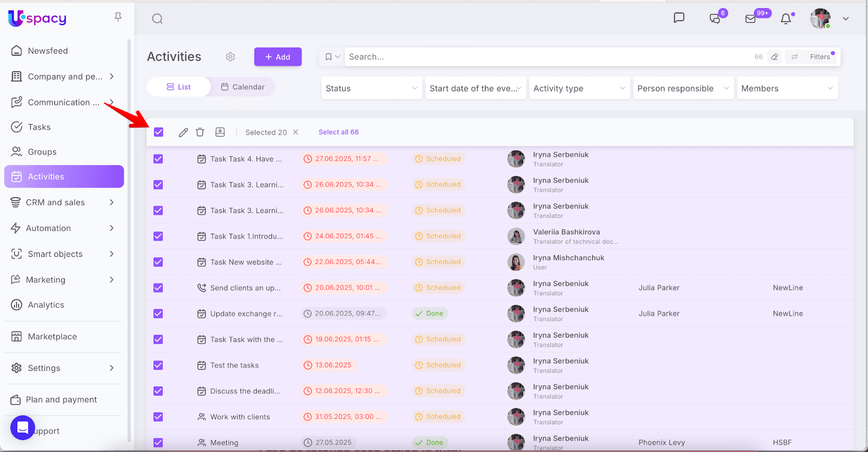Switch to the Calendar view tab

pyautogui.click(x=242, y=87)
